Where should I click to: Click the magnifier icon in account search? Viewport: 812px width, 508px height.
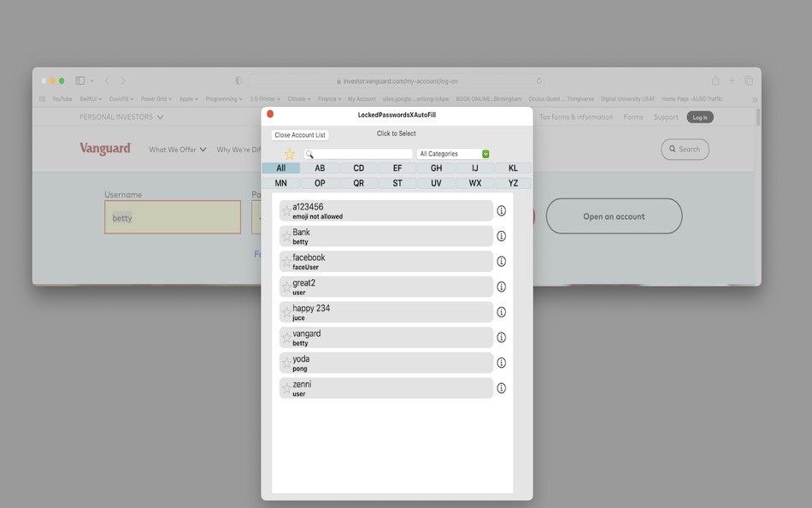[x=309, y=154]
